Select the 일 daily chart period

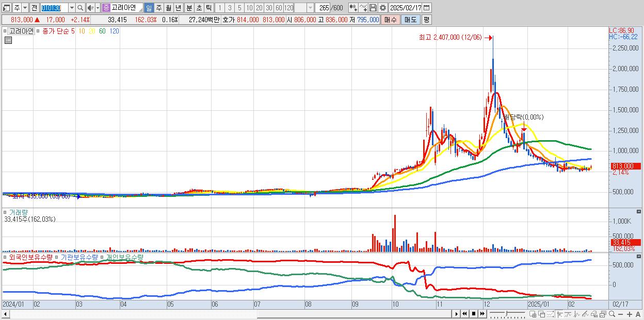click(x=149, y=8)
